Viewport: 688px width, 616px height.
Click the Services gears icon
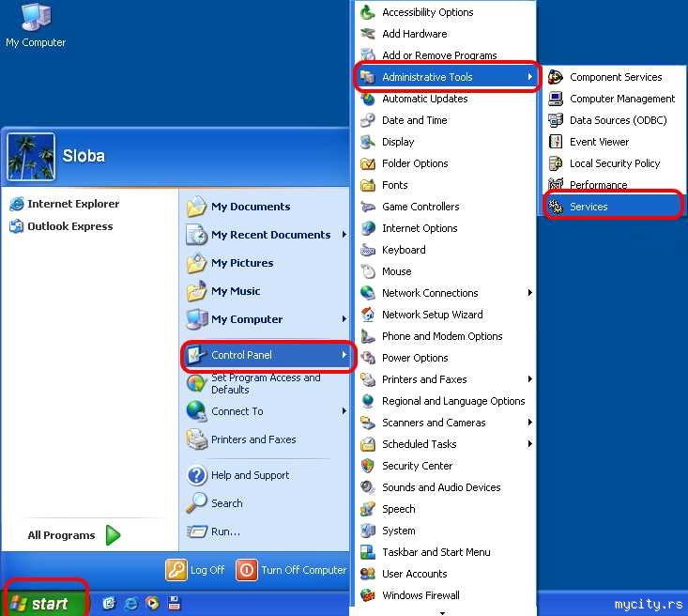tap(556, 207)
